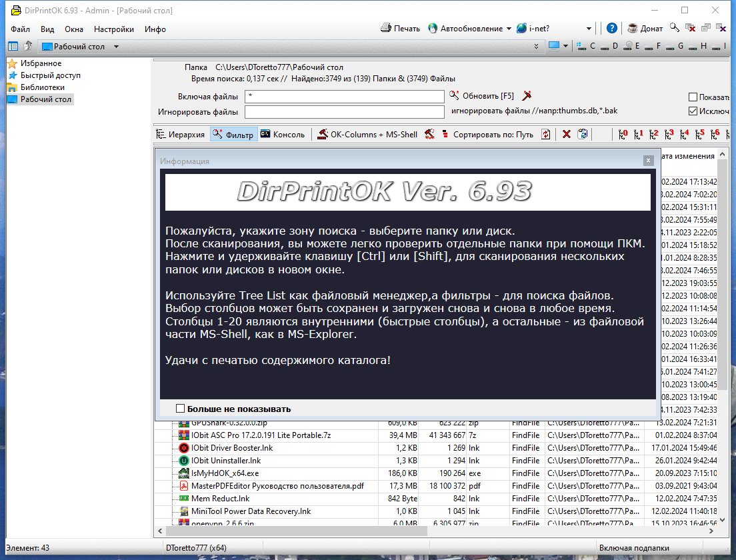Close the Информация dialog
Image resolution: width=736 pixels, height=560 pixels.
(x=648, y=161)
